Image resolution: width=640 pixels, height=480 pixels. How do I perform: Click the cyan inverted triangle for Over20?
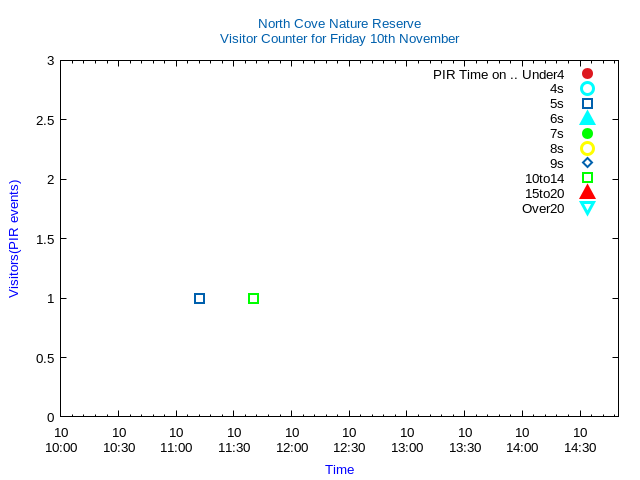587,208
